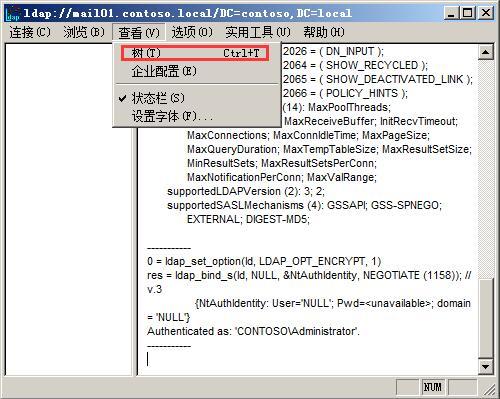
Task: Open the 选项(O) menu
Action: coord(192,32)
